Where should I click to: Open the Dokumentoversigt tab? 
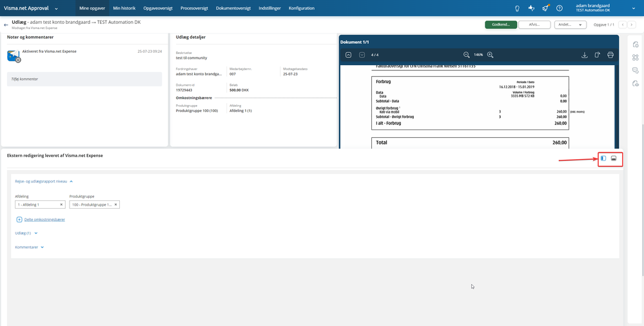coord(233,8)
